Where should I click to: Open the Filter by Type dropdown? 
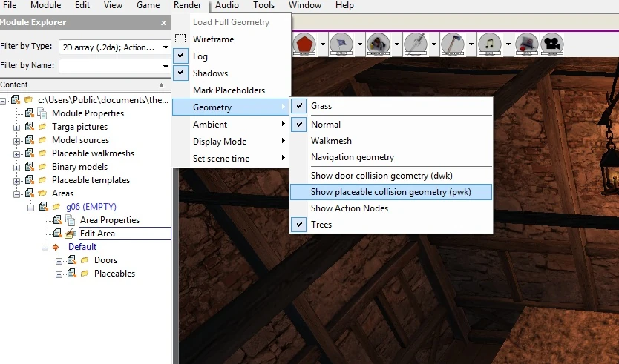166,47
